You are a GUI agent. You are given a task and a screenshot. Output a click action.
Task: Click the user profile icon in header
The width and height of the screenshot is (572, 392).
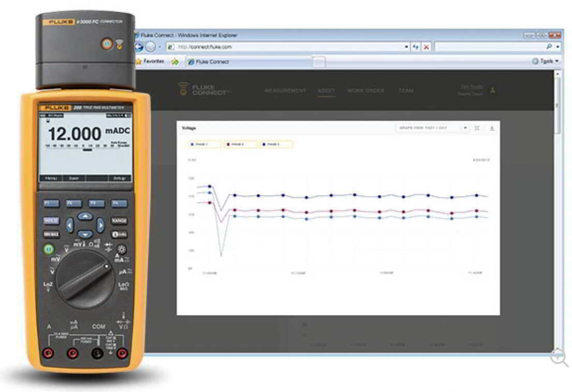[x=493, y=90]
